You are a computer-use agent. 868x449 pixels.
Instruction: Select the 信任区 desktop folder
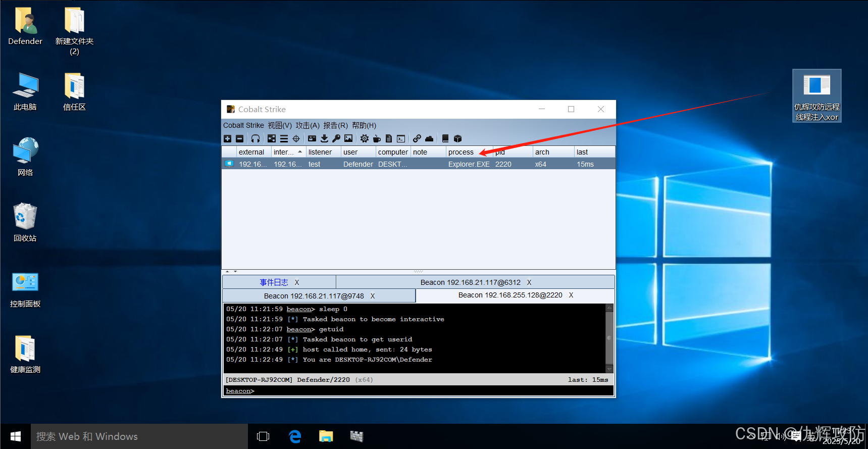point(74,92)
